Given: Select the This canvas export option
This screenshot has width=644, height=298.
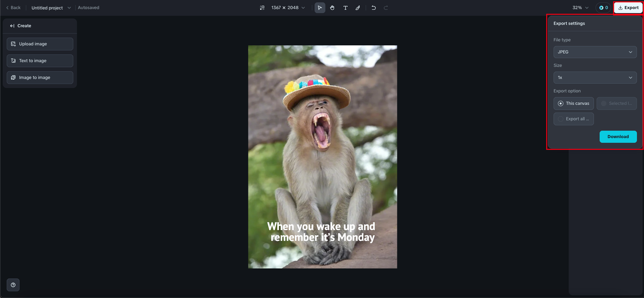Looking at the screenshot, I should [574, 103].
